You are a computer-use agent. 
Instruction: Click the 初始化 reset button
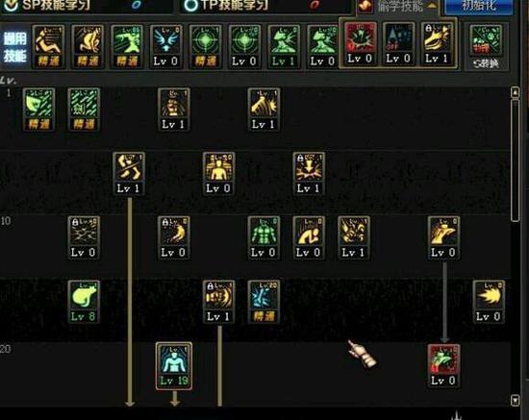click(x=479, y=6)
